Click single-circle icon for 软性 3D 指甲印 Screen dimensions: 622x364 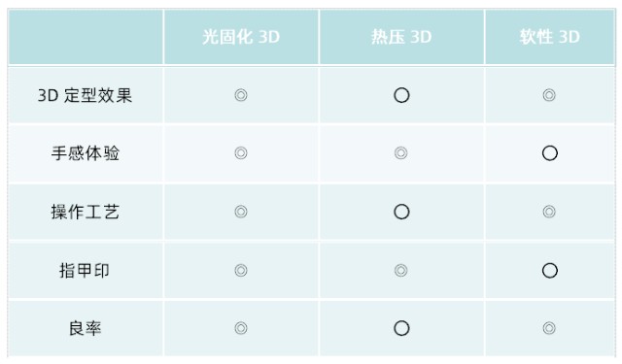[x=550, y=271]
